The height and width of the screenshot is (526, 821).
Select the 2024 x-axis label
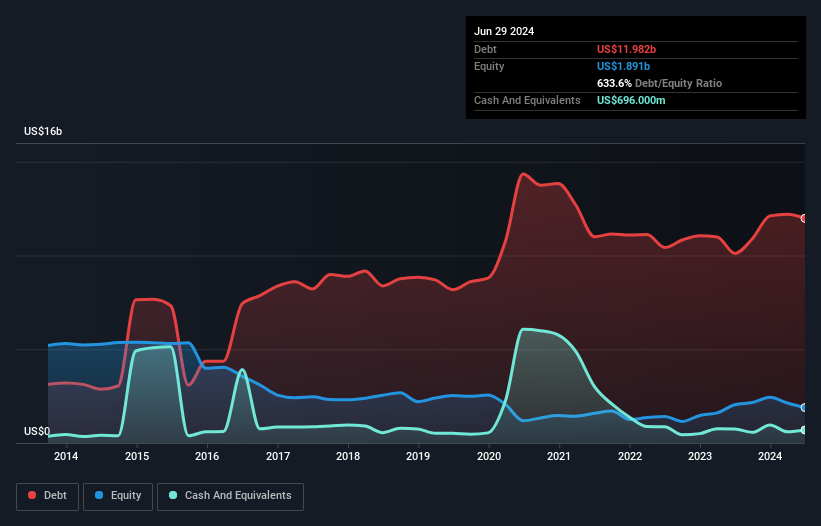(770, 456)
